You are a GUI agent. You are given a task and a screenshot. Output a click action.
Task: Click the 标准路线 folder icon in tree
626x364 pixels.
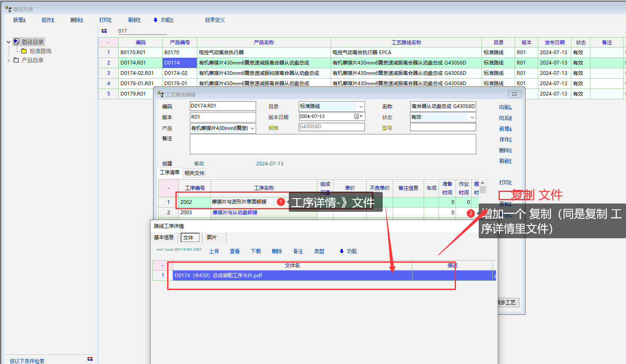pos(24,51)
